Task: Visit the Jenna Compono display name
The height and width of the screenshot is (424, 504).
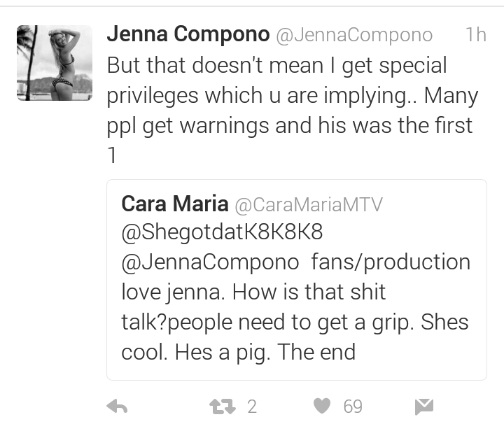Action: click(188, 34)
